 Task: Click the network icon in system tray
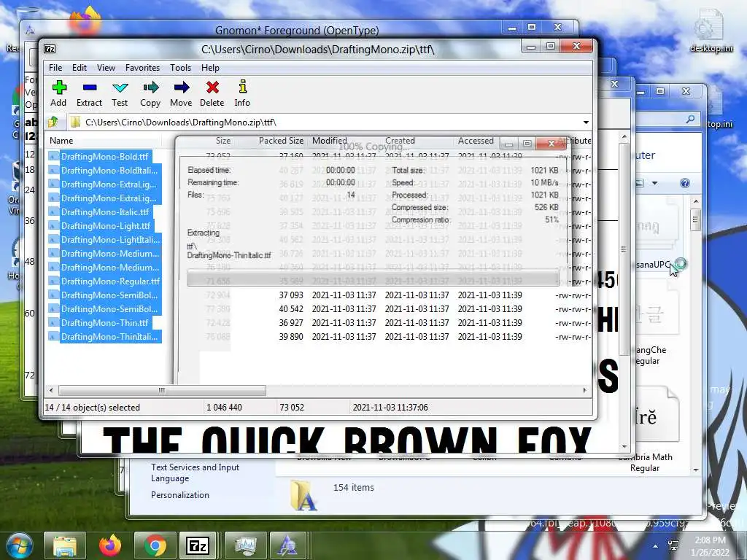click(673, 546)
